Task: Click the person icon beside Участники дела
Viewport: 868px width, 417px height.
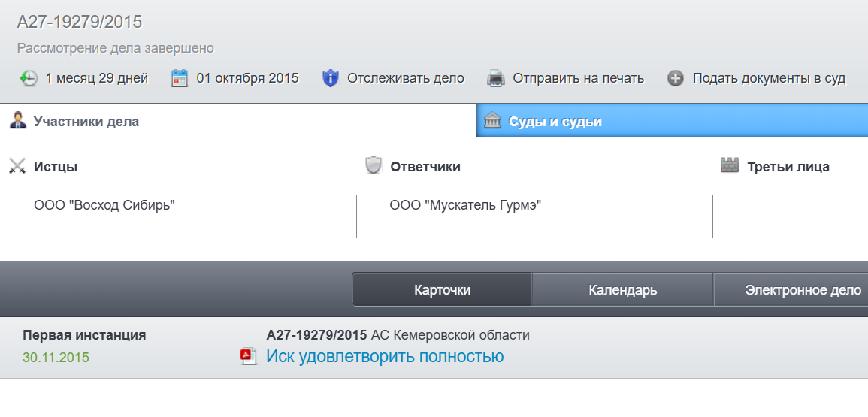Action: point(18,120)
